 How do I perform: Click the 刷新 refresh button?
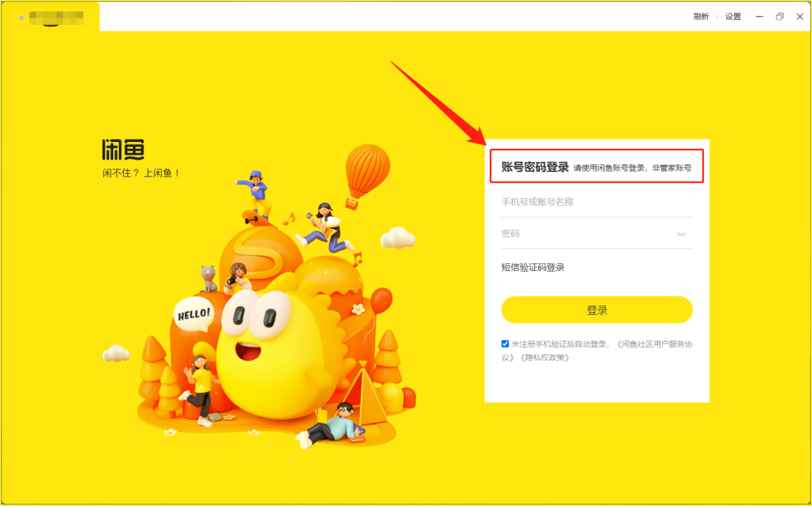point(701,17)
